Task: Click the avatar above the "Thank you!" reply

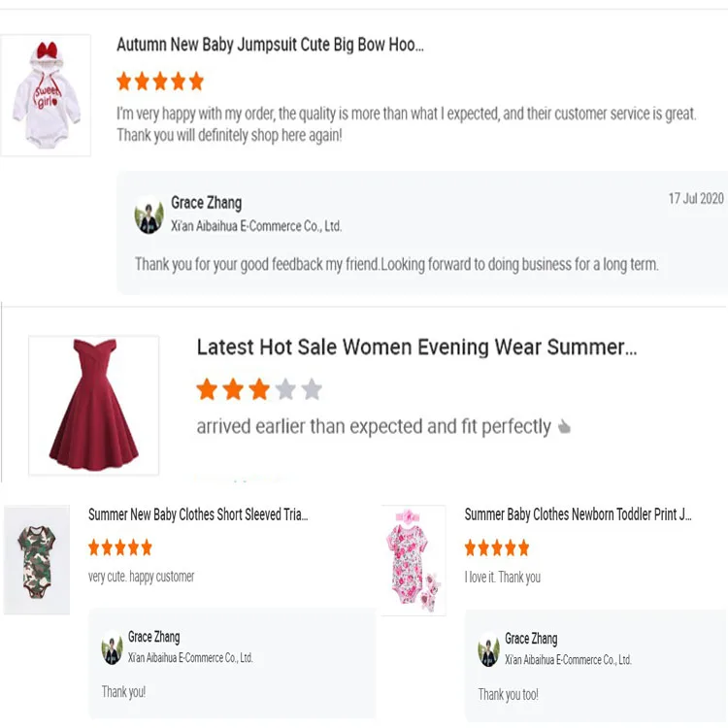Action: click(x=112, y=647)
